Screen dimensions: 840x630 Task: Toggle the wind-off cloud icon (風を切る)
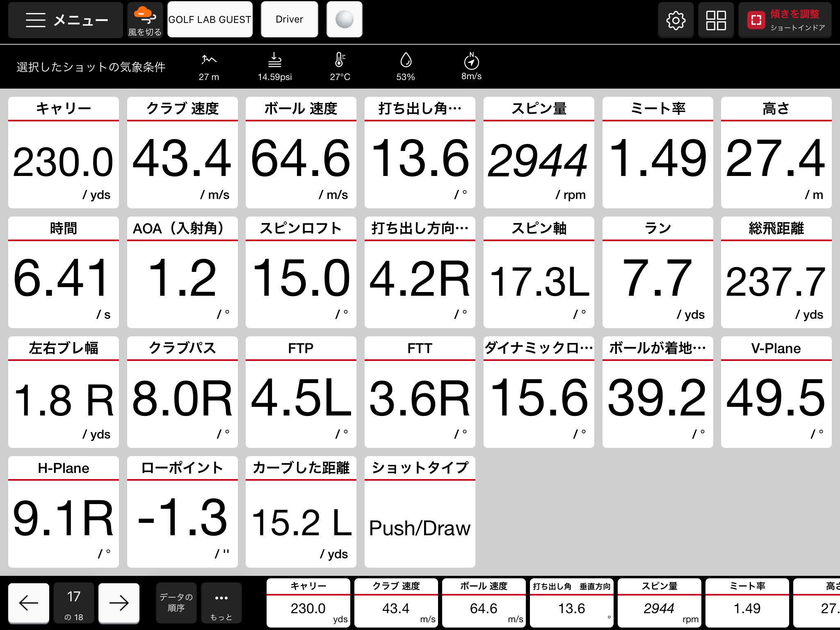(145, 20)
